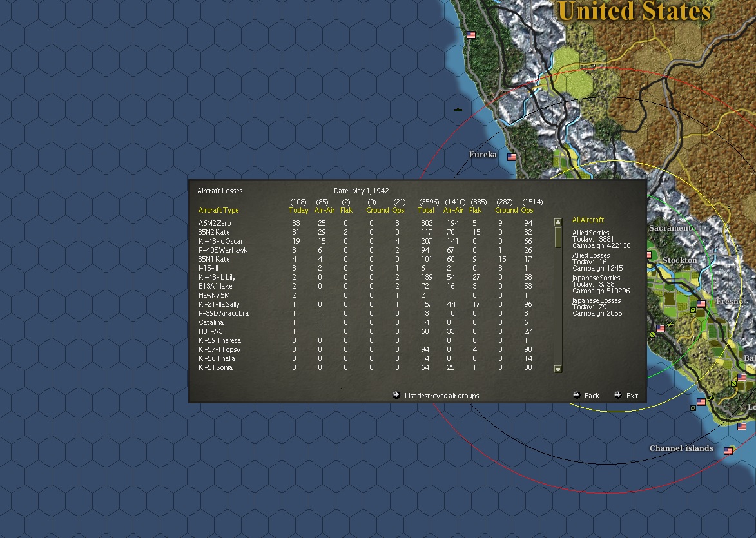The width and height of the screenshot is (756, 538).
Task: Click the Stockton map label
Action: (679, 260)
